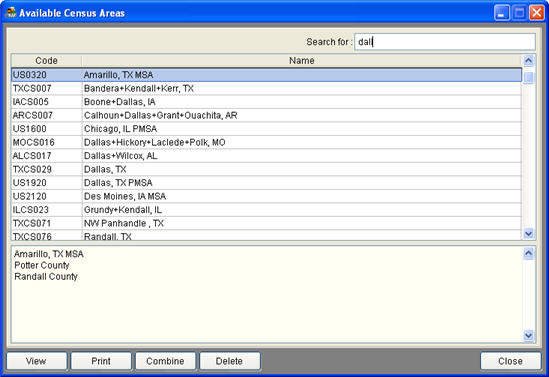Maximize the Available Census Areas window
Viewport: 549px width, 377px height.
pos(519,13)
